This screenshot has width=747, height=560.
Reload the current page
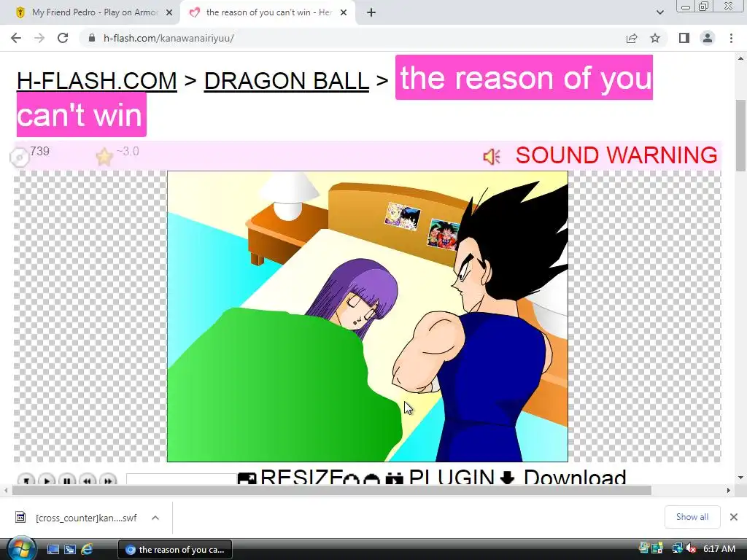coord(63,38)
